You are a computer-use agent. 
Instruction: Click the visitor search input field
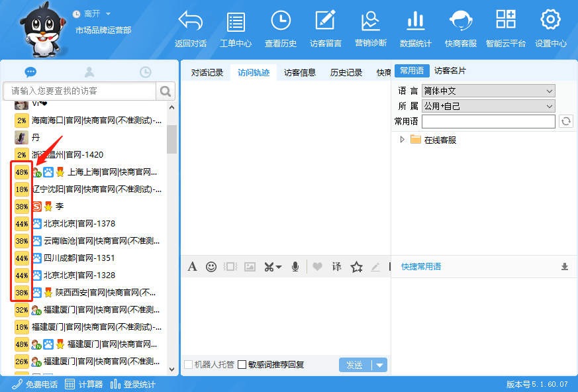[x=79, y=91]
